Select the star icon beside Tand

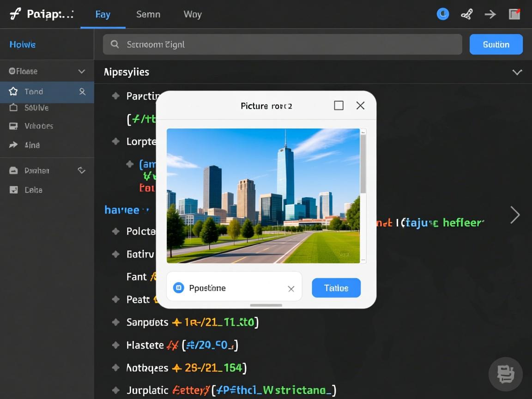coord(13,91)
